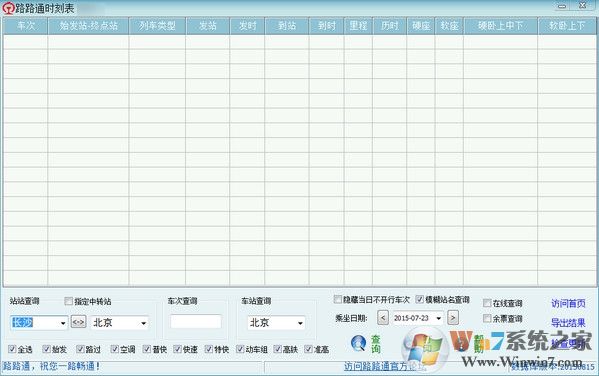The image size is (599, 376).
Task: Click the 硬座 column header
Action: coord(421,26)
